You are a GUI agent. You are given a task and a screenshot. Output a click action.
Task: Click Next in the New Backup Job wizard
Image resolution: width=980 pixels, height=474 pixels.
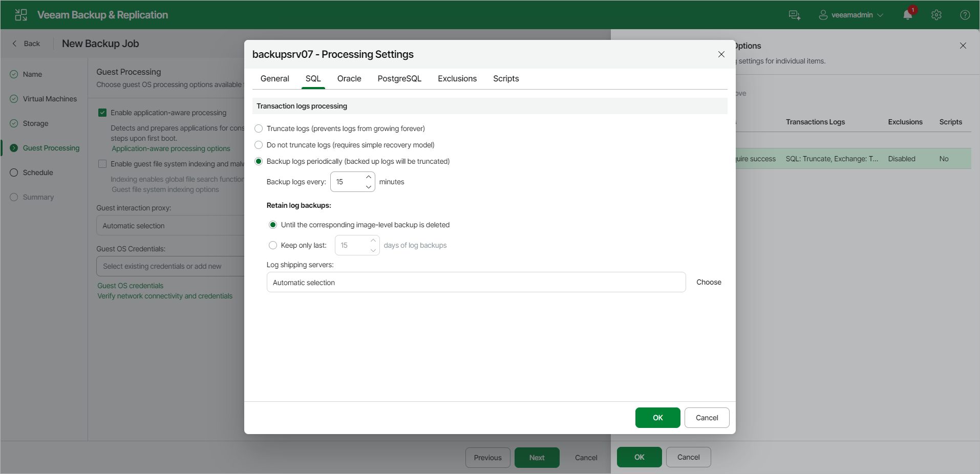pyautogui.click(x=537, y=458)
